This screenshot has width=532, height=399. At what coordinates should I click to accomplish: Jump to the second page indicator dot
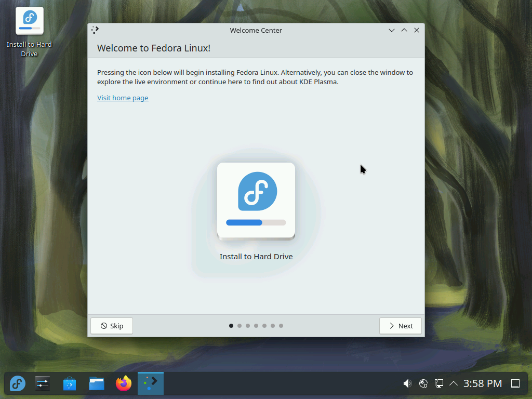coord(240,326)
